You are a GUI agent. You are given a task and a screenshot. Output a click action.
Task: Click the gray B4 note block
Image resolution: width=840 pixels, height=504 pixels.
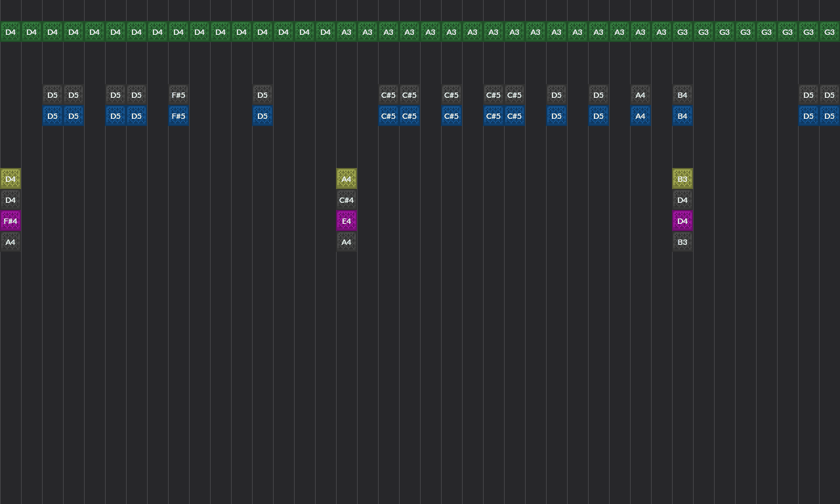pyautogui.click(x=682, y=95)
